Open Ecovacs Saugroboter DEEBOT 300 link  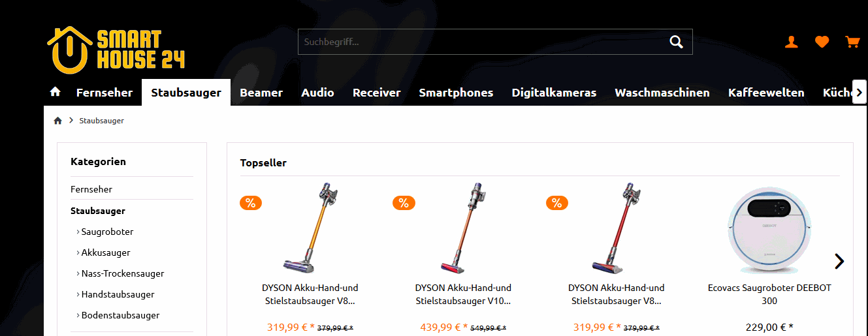pos(769,294)
